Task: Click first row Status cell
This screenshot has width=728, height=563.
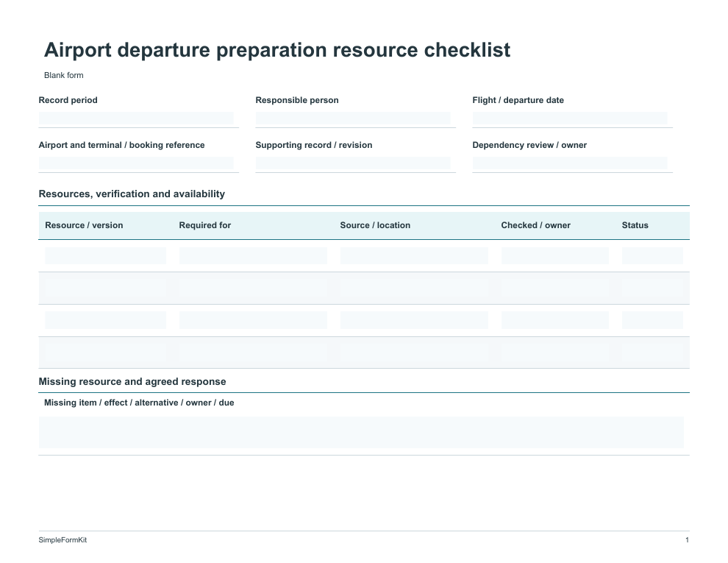Action: 652,255
